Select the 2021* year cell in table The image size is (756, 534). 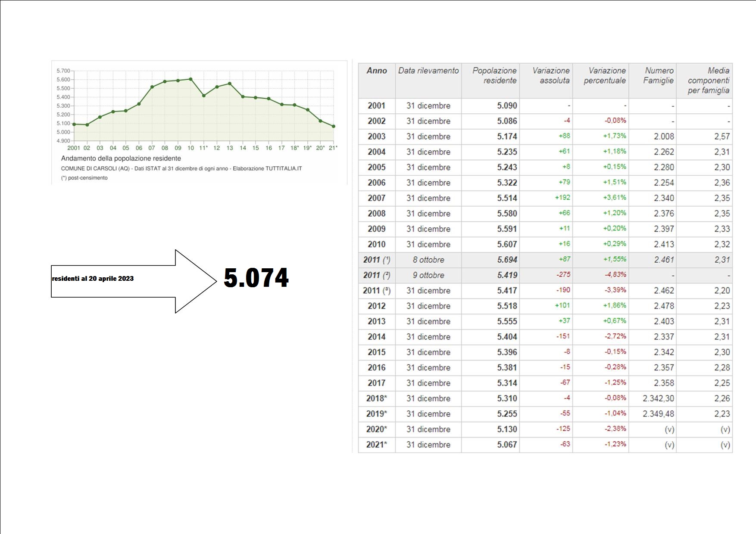(376, 444)
